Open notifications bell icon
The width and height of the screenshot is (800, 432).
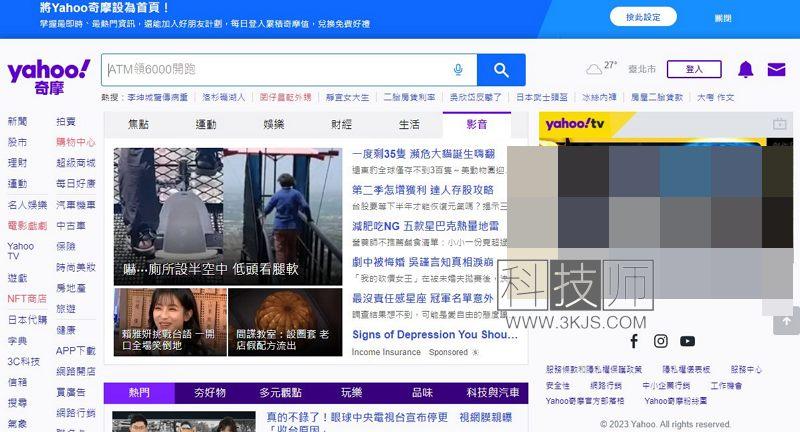745,69
